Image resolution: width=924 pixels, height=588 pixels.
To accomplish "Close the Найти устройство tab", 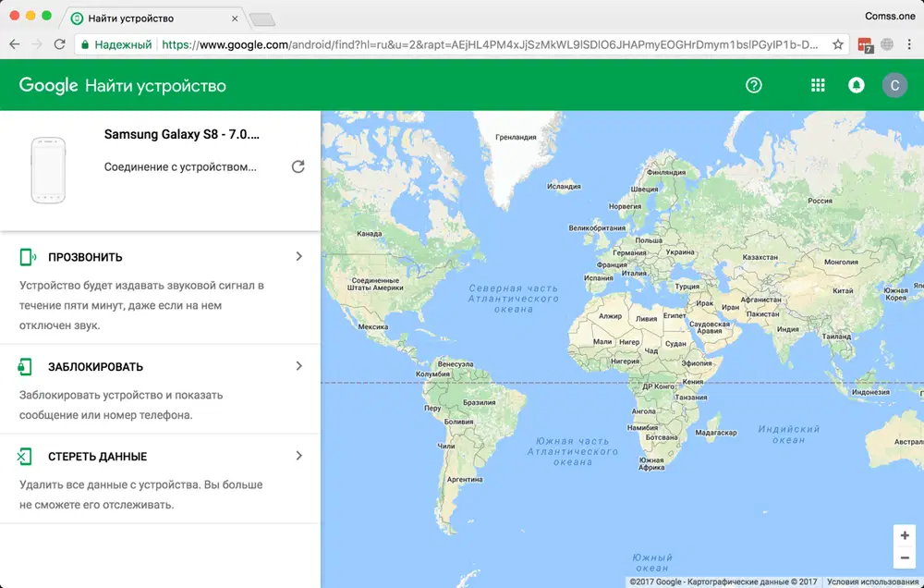I will tap(235, 18).
